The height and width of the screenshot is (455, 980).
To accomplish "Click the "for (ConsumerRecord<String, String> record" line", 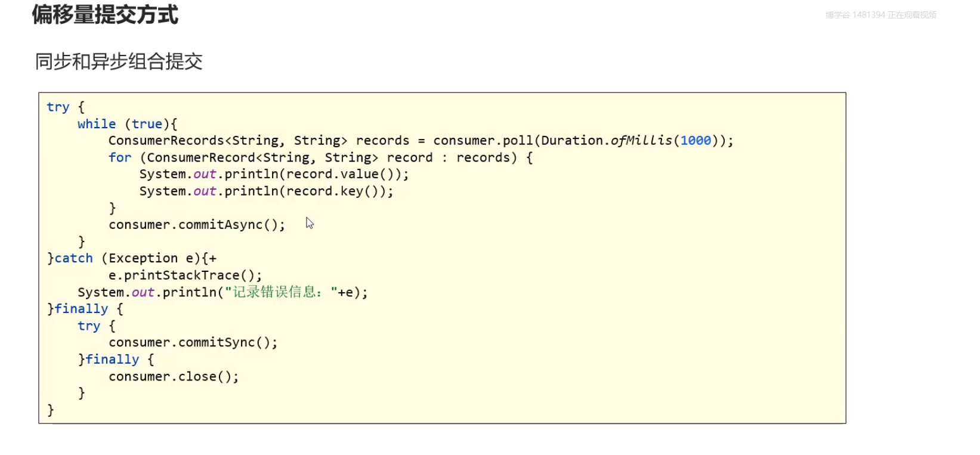I will click(320, 157).
